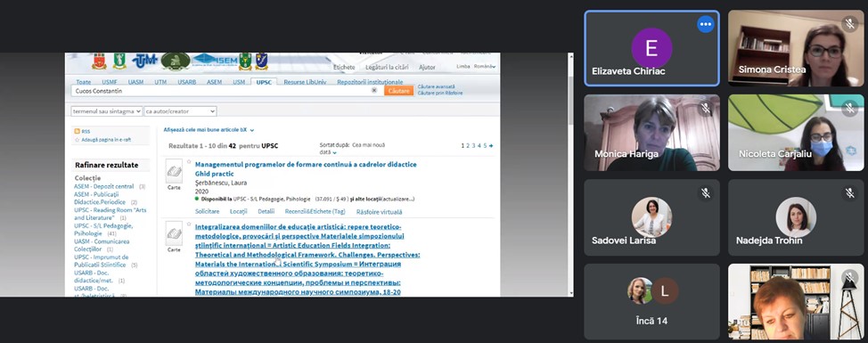Open the Căutare prin Răsfoire link
868x343 pixels.
pos(440,93)
